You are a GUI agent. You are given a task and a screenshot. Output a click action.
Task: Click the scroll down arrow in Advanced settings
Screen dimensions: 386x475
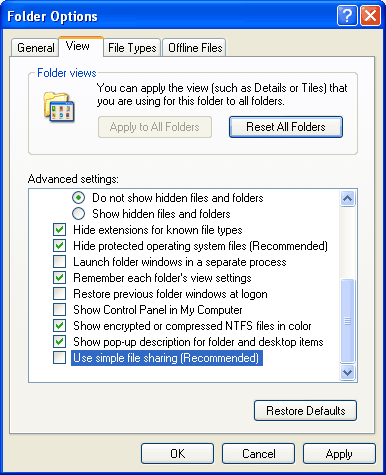347,372
